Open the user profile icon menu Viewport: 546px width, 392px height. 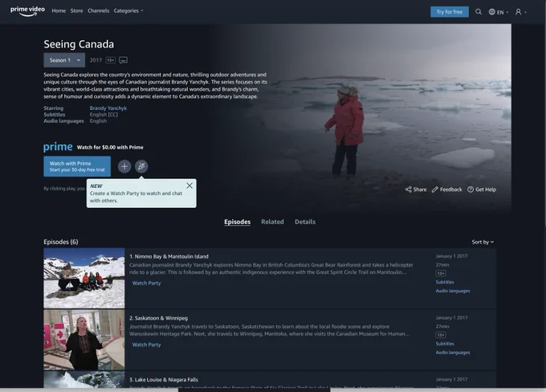click(x=520, y=12)
